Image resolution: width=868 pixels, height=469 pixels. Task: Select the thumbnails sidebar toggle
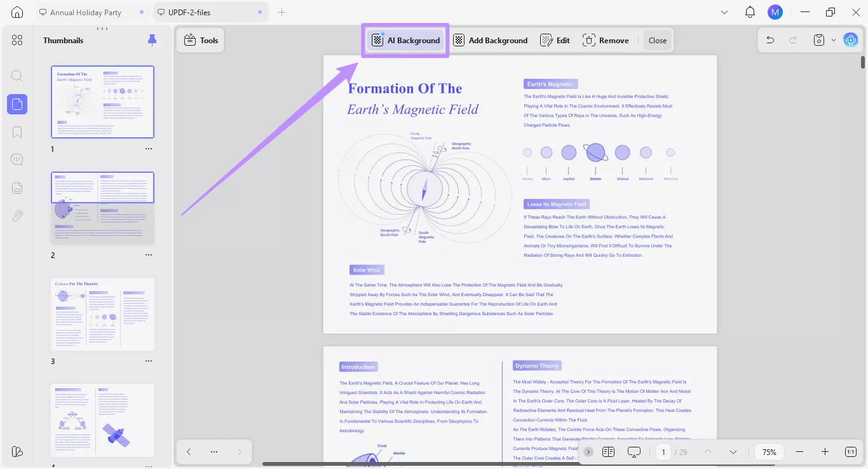pos(17,104)
